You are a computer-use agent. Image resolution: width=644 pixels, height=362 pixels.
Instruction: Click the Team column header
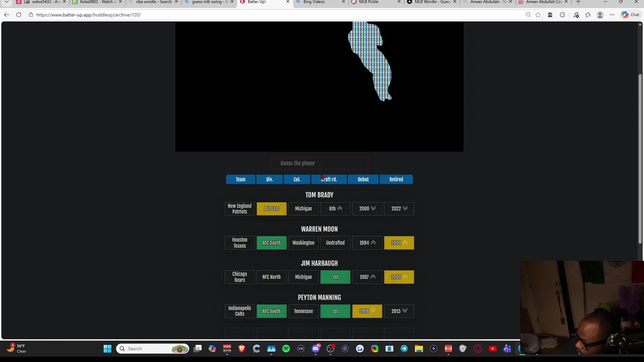[240, 179]
